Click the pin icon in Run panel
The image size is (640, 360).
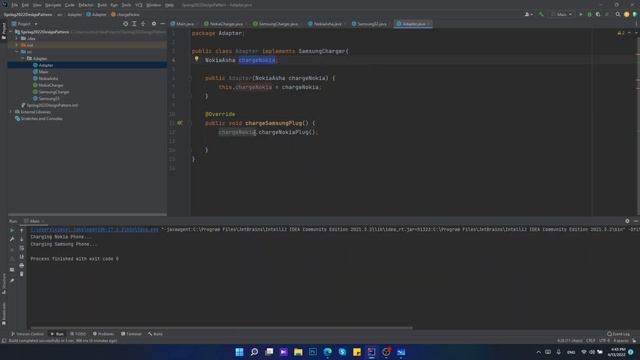click(x=12, y=281)
